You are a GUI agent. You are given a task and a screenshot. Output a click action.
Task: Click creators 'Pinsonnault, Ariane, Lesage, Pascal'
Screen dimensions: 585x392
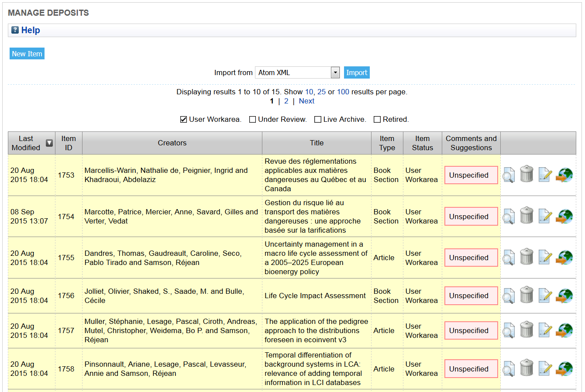[165, 369]
